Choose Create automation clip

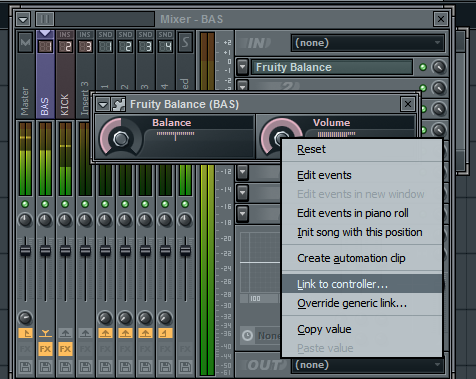362,258
